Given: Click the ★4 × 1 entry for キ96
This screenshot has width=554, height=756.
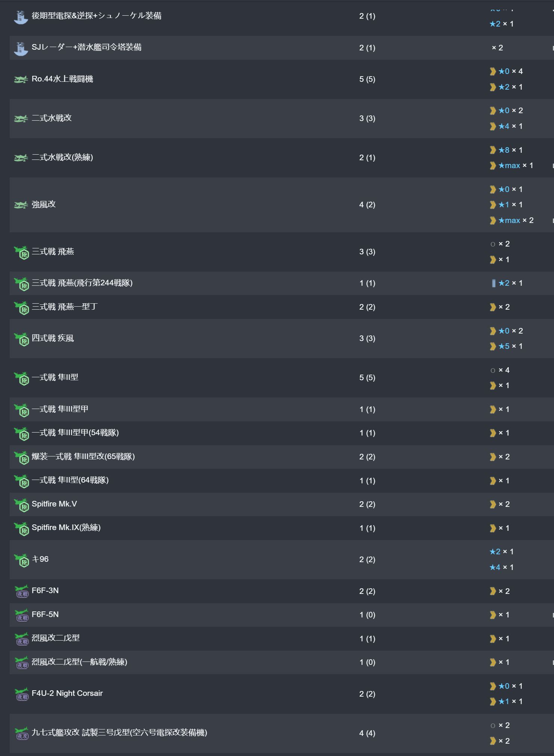Looking at the screenshot, I should coord(501,567).
